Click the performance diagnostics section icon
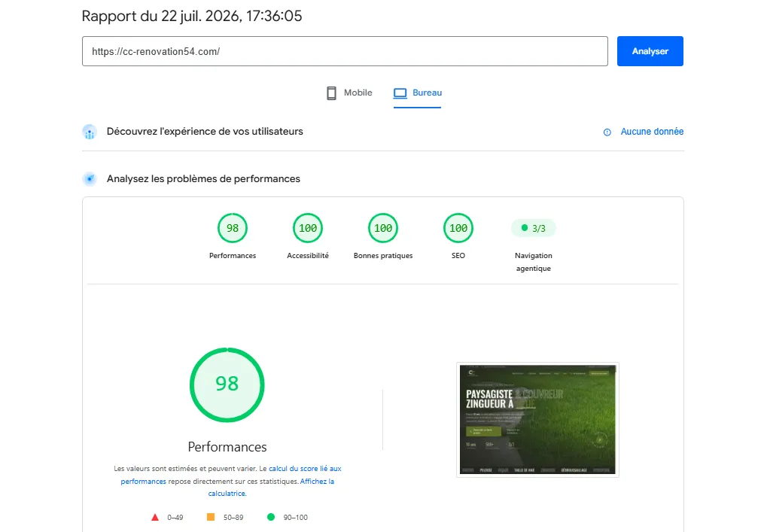This screenshot has height=532, width=764. pyautogui.click(x=90, y=179)
